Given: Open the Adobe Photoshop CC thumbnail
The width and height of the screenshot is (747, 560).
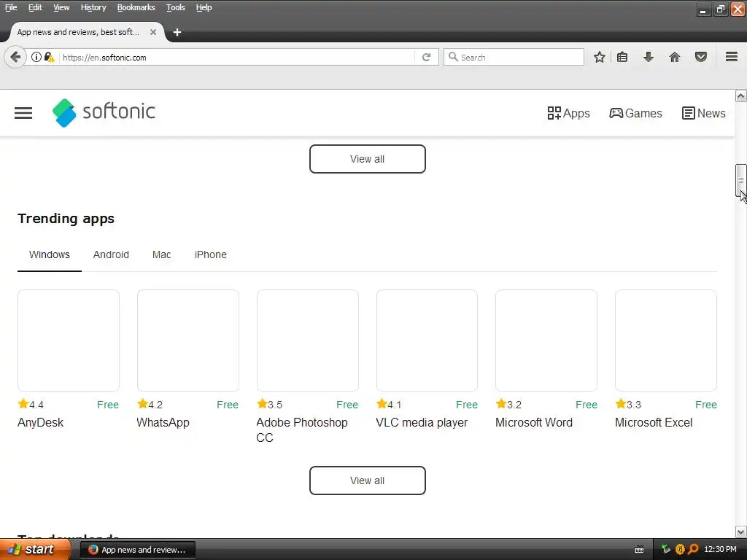Looking at the screenshot, I should point(308,341).
